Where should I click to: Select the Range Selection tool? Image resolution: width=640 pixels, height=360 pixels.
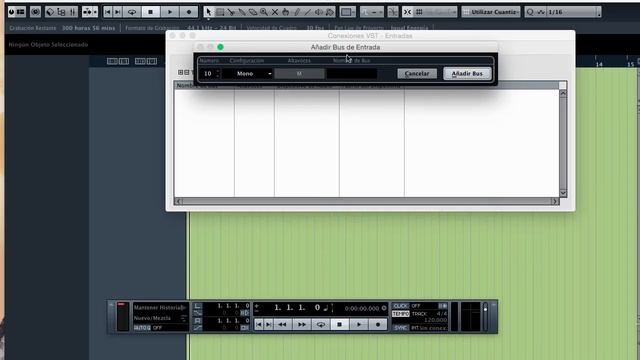pyautogui.click(x=220, y=12)
